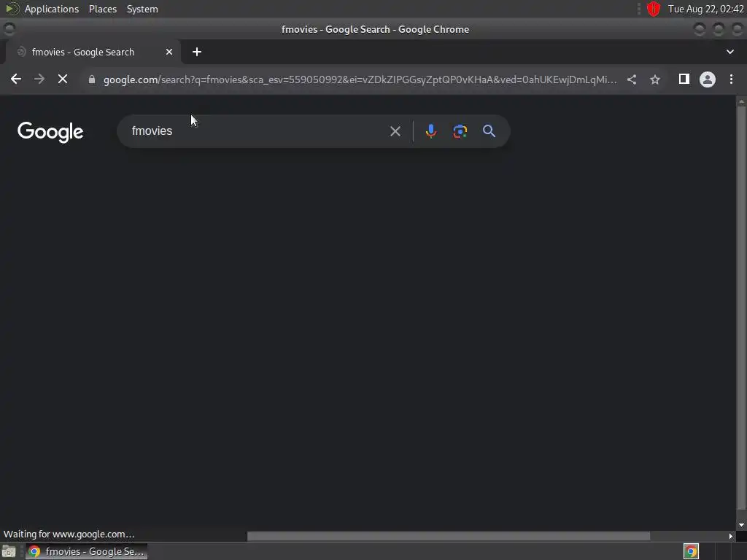Click the horizontal scrollbar thumb
The height and width of the screenshot is (560, 747).
pos(449,536)
